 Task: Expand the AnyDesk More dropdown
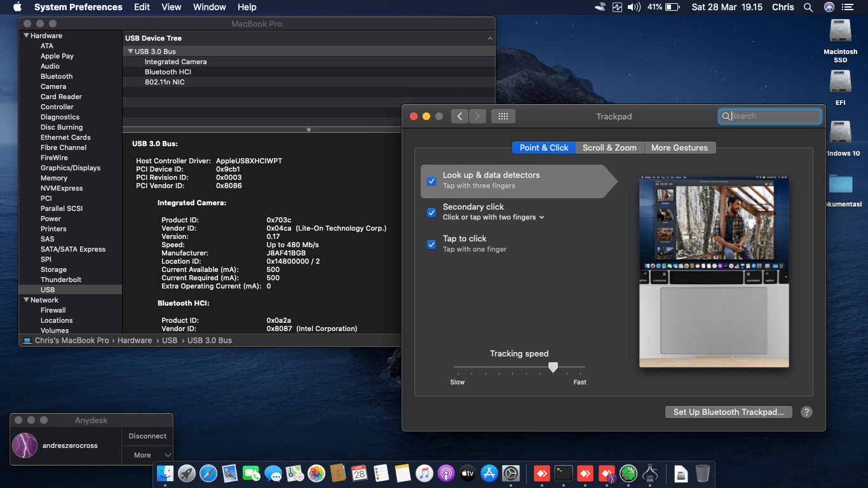[147, 455]
